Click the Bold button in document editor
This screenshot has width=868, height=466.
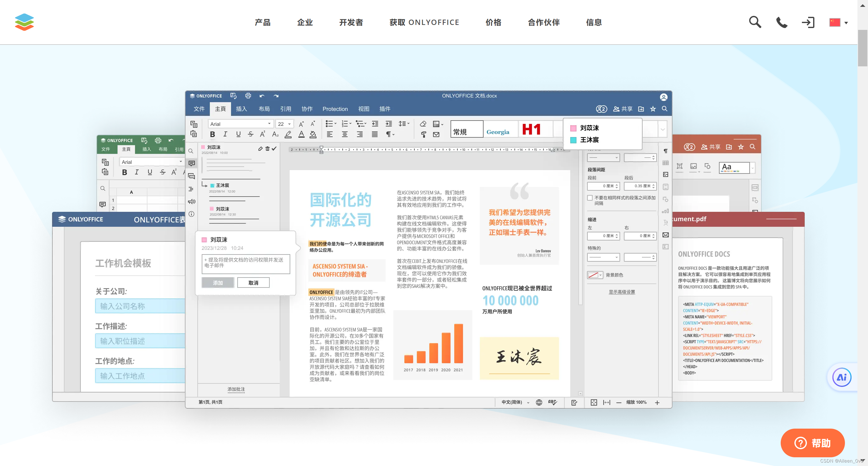212,134
